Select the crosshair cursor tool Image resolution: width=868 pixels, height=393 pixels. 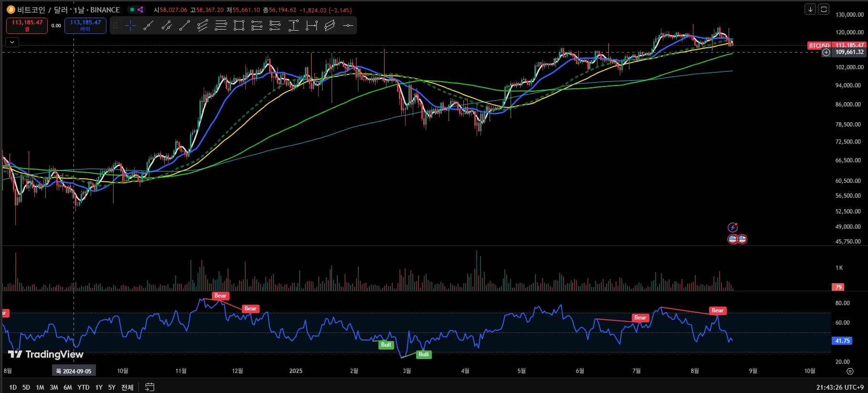tap(130, 26)
